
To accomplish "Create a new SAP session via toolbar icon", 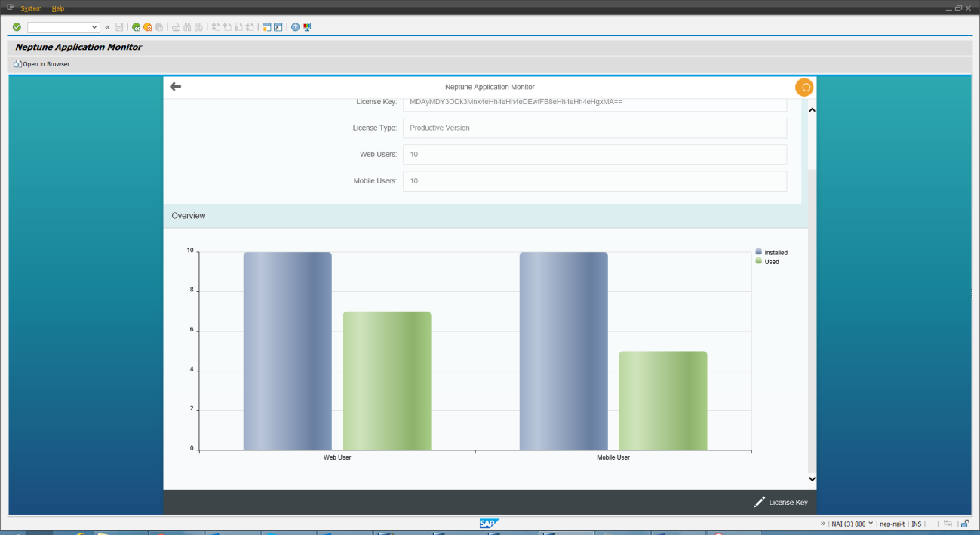I will (x=266, y=26).
